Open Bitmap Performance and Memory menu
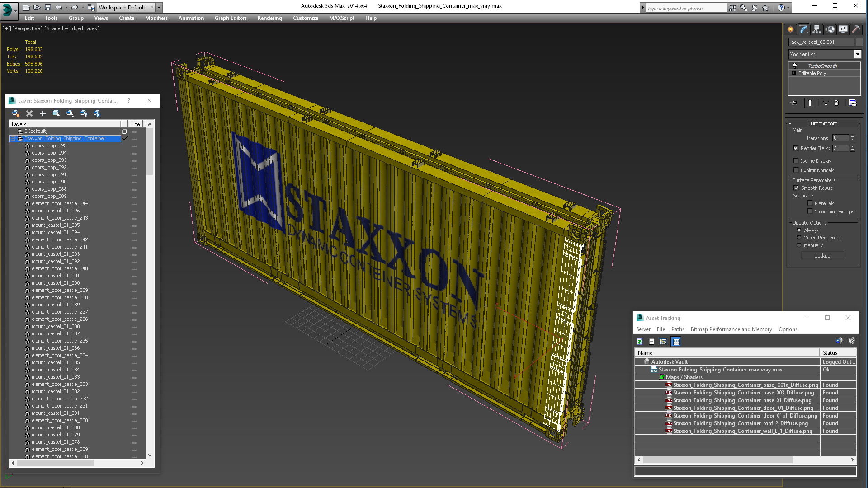This screenshot has width=868, height=488. 731,329
